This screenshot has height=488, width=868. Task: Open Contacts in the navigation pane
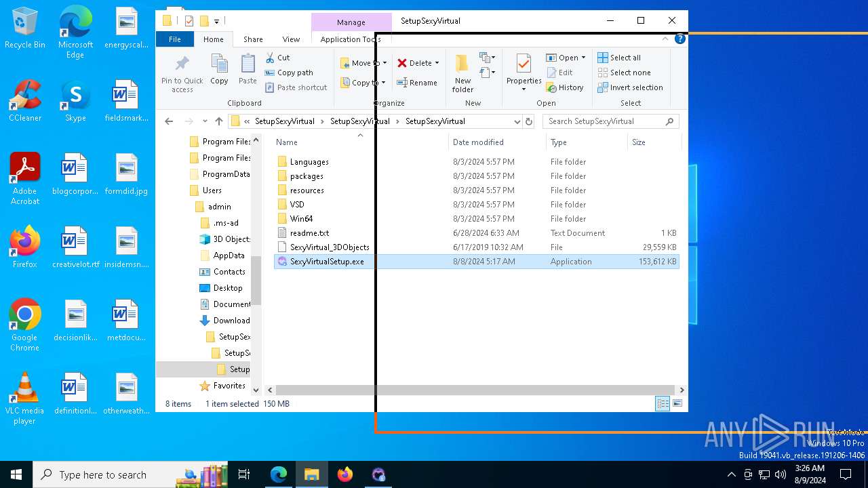[229, 272]
